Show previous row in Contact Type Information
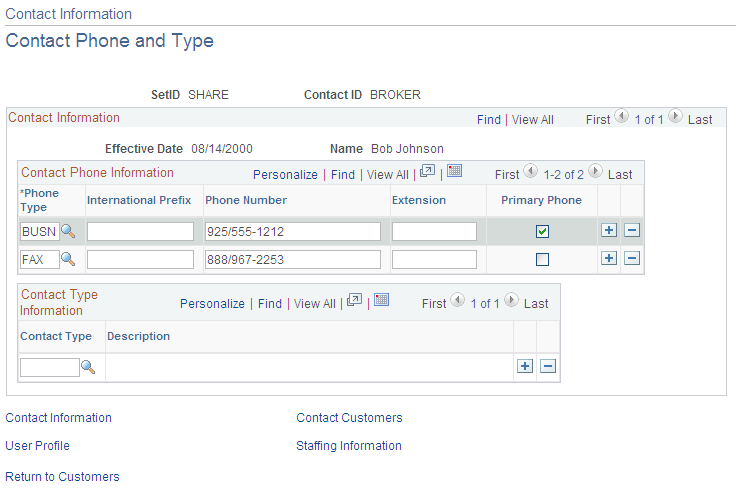This screenshot has width=741, height=490. point(457,300)
